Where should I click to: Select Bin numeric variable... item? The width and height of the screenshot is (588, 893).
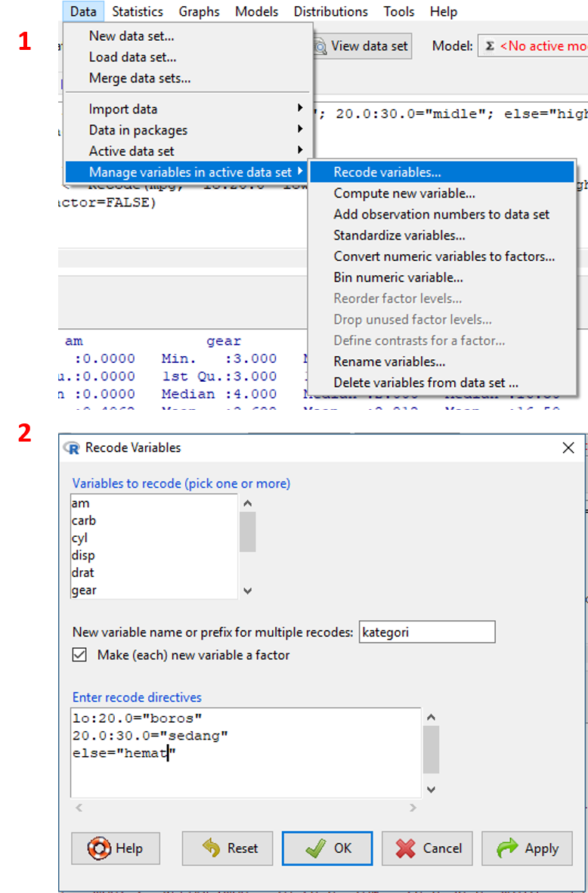pos(441,278)
